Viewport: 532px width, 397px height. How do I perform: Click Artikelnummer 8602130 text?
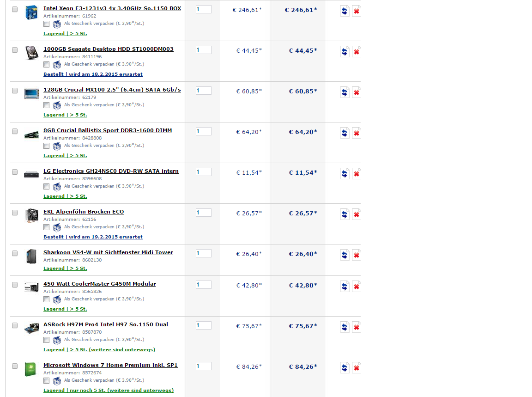point(73,260)
